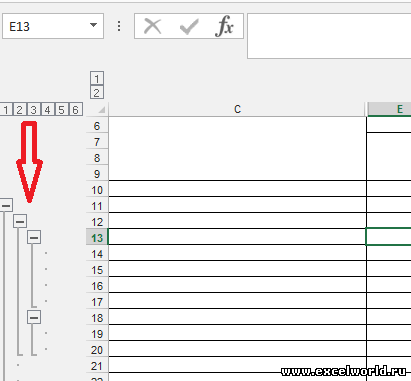Show row outline level 6

pos(76,109)
